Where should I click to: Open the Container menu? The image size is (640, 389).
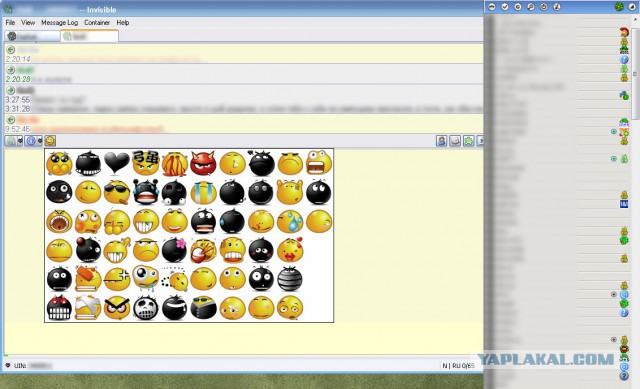(x=97, y=22)
